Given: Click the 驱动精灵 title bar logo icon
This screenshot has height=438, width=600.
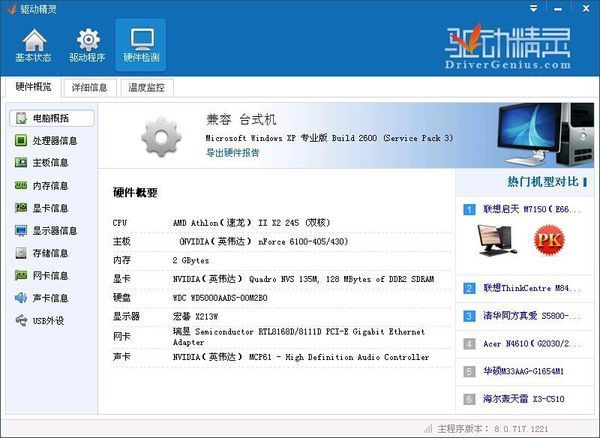Looking at the screenshot, I should click(11, 9).
